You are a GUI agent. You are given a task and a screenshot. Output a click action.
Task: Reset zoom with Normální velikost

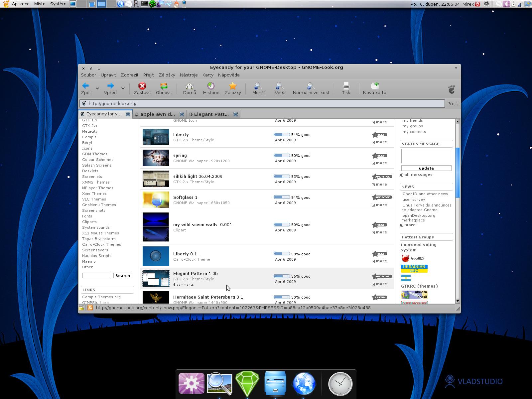(311, 88)
